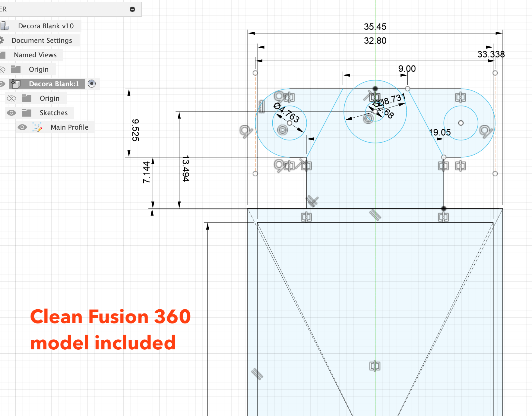Click the 32.80 dimension value
Viewport: 532px width, 416px height.
click(x=375, y=41)
